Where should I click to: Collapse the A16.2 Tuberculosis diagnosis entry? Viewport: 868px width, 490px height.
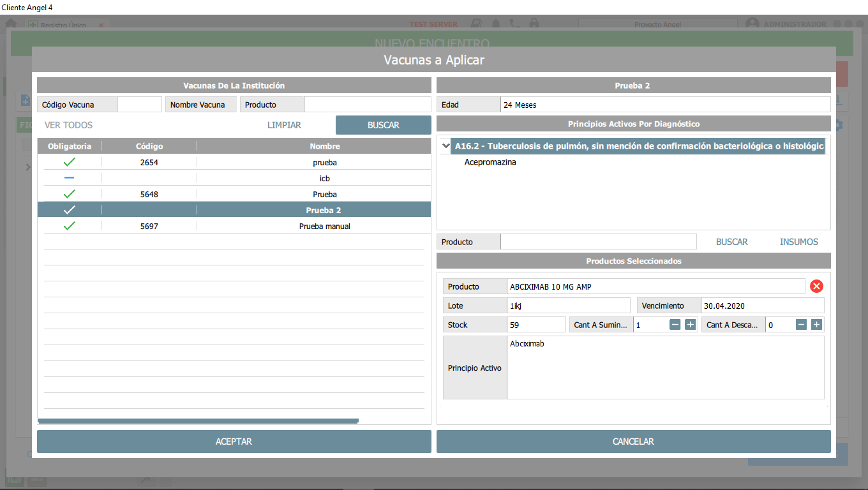pos(445,145)
